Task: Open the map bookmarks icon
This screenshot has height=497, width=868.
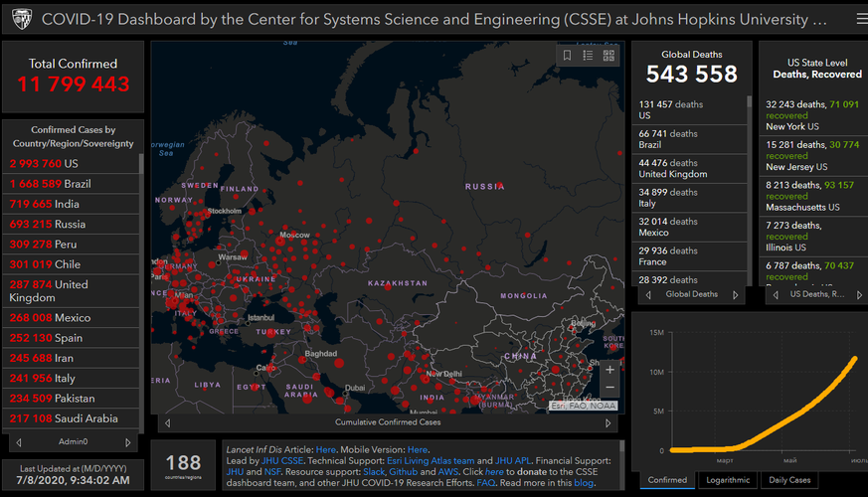Action: click(x=568, y=56)
